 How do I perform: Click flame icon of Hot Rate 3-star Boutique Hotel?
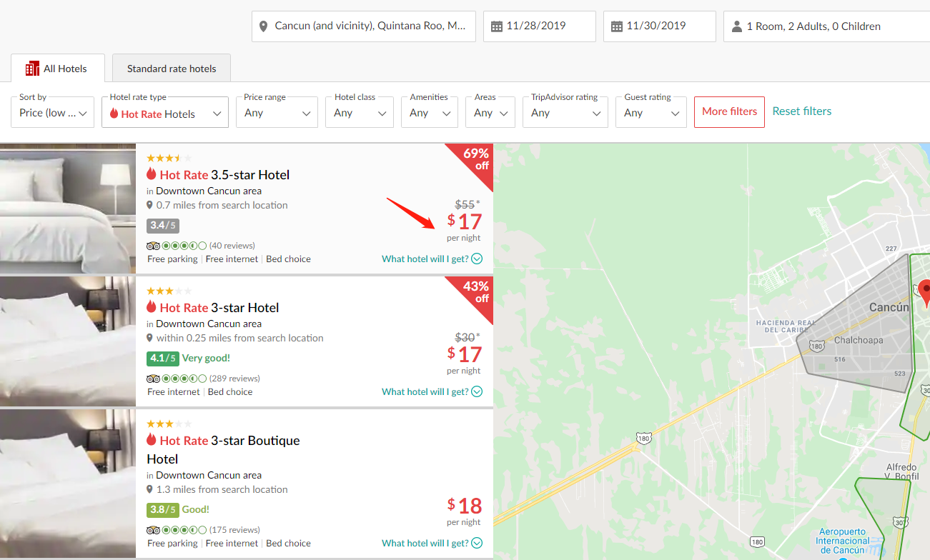pyautogui.click(x=151, y=440)
